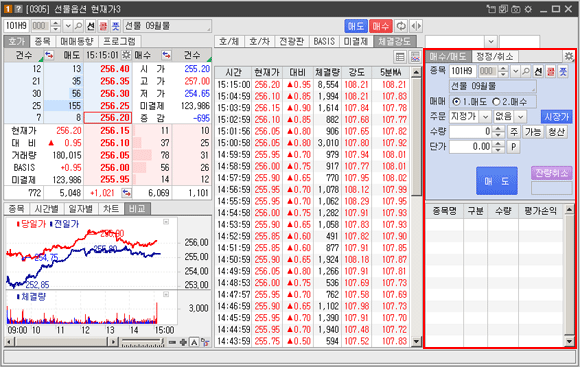This screenshot has width=580, height=367.
Task: Switch to chart view icon above tick list
Action: click(x=415, y=57)
